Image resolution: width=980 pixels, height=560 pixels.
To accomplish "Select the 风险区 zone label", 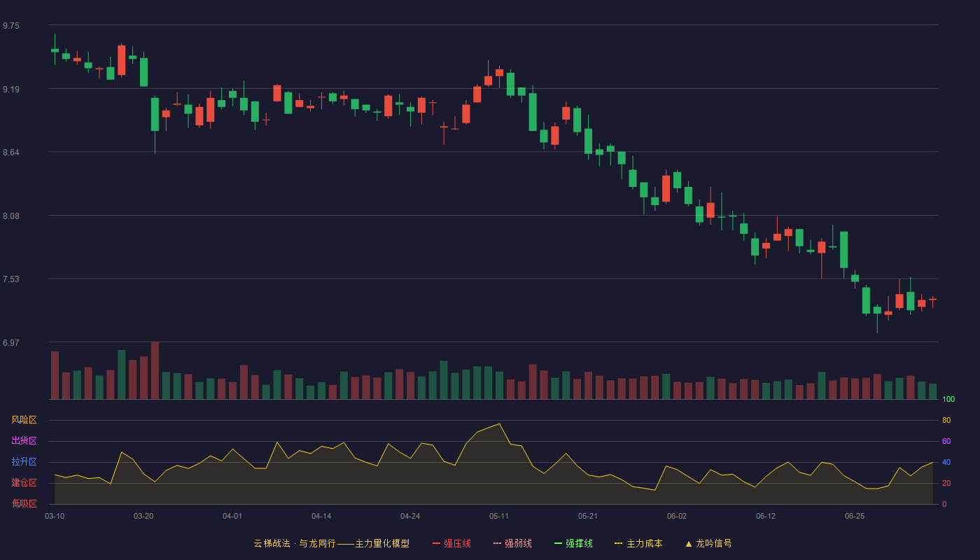I will click(24, 420).
